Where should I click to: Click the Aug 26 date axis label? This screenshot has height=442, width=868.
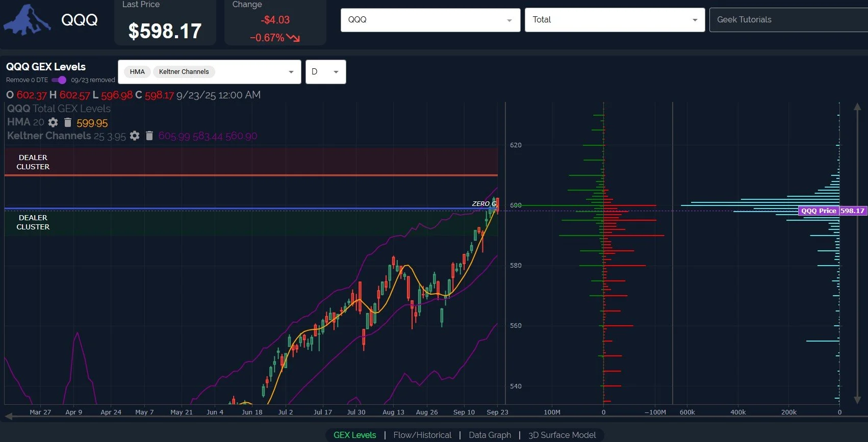(x=427, y=412)
